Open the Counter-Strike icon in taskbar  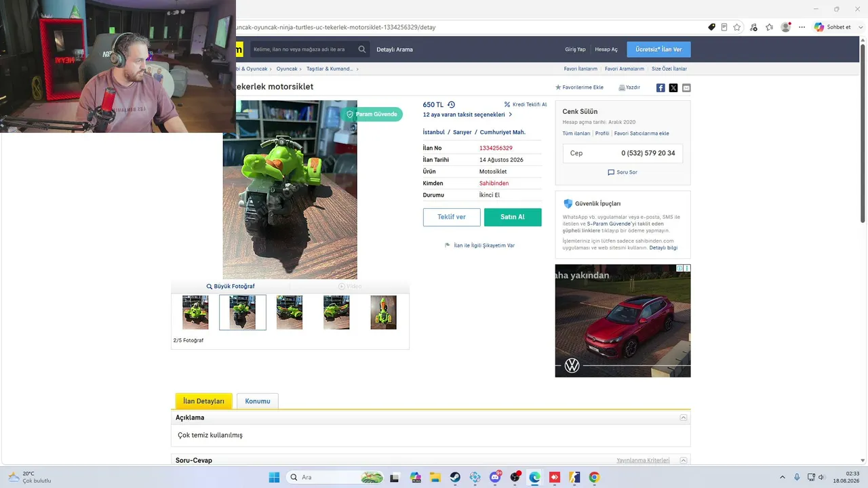click(x=574, y=477)
